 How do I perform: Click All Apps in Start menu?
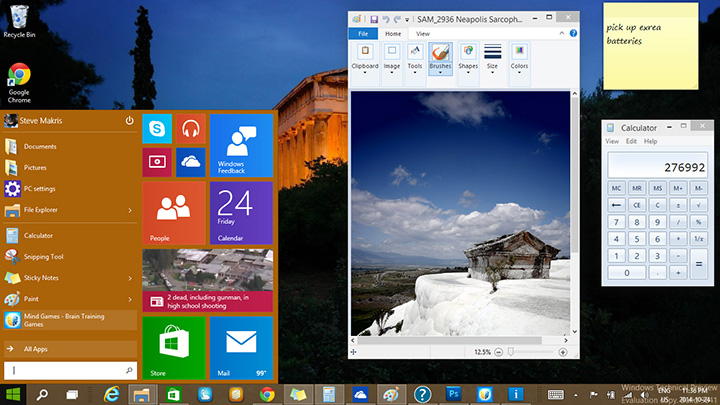[x=36, y=348]
